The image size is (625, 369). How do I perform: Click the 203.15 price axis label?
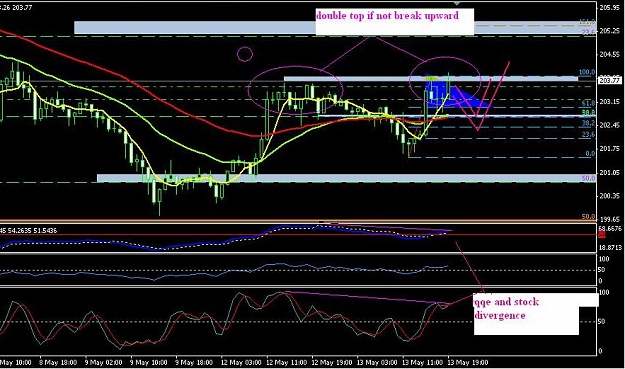pyautogui.click(x=610, y=102)
